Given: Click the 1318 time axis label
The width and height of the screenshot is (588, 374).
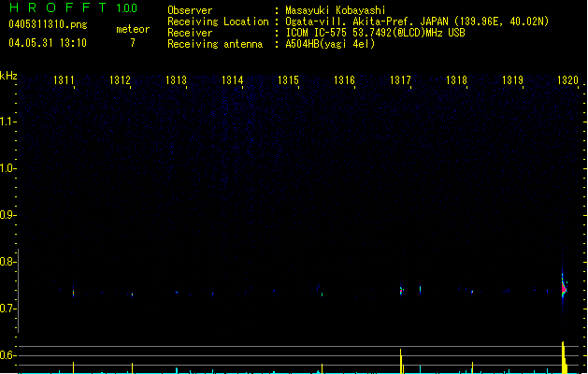Looking at the screenshot, I should click(456, 79).
